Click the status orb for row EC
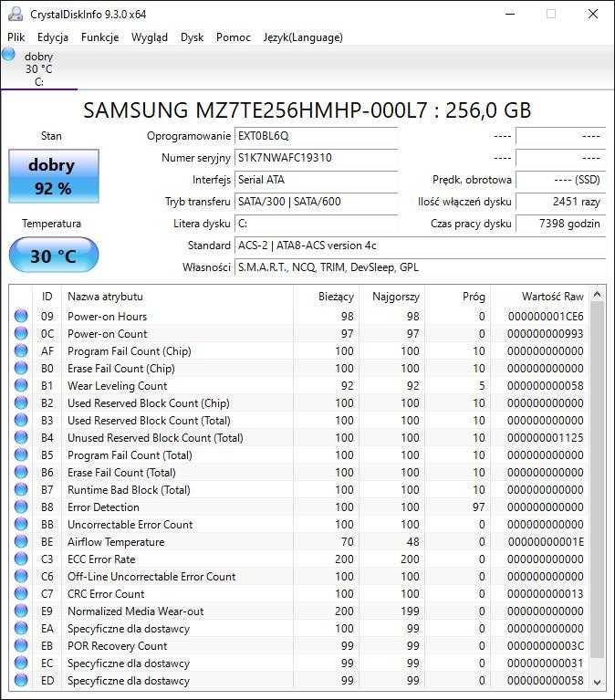 [21, 663]
